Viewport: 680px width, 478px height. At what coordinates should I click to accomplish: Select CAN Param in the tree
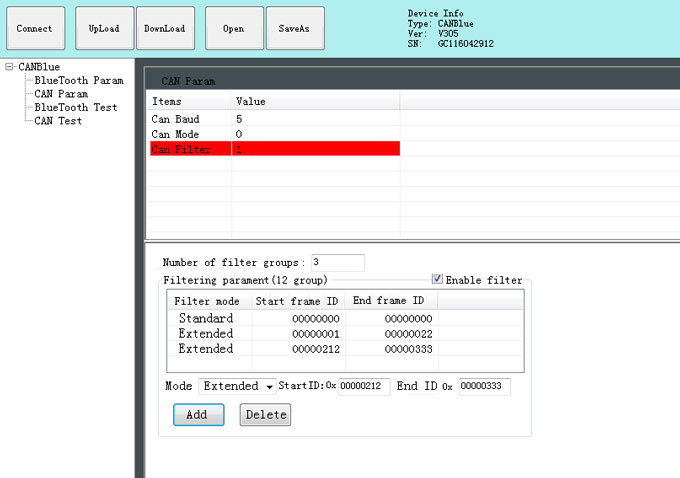pyautogui.click(x=61, y=94)
